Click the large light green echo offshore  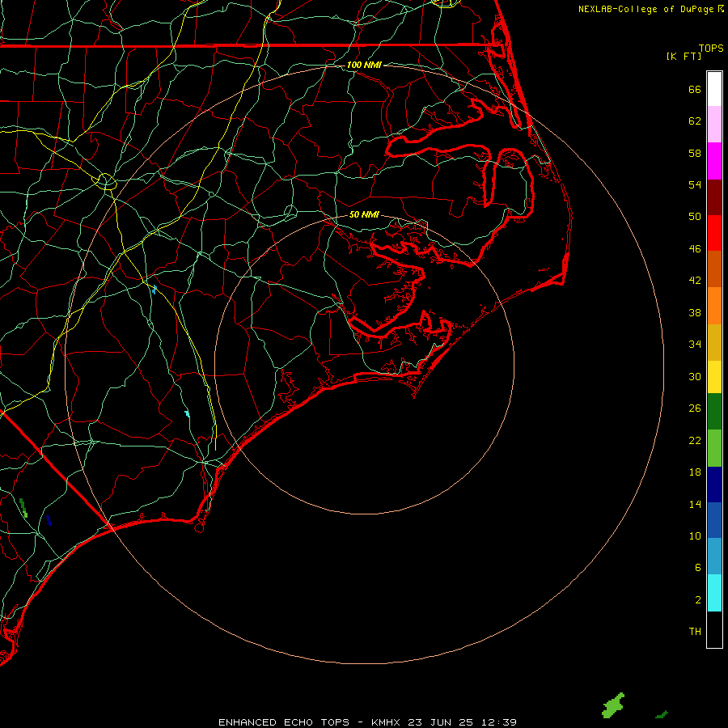click(613, 705)
